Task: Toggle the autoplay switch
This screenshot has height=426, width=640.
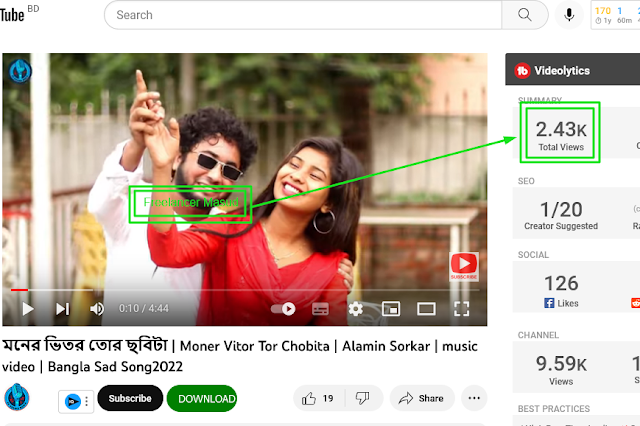Action: point(283,309)
